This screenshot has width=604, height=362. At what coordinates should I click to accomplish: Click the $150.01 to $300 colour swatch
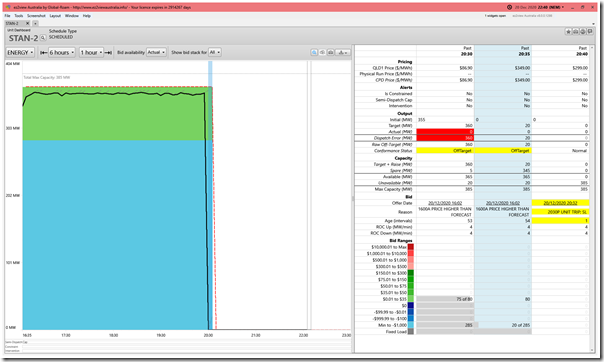pos(411,273)
